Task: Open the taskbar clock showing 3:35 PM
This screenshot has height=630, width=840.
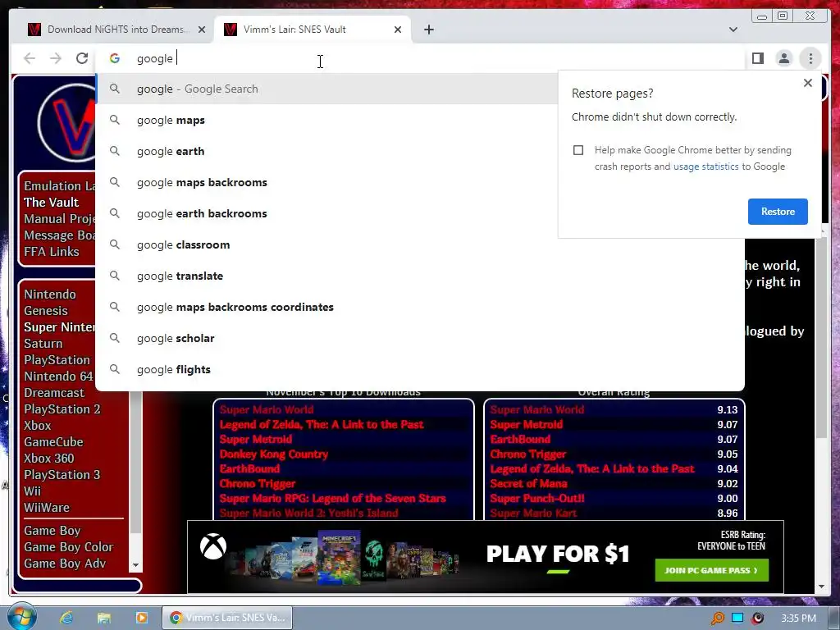Action: pyautogui.click(x=798, y=619)
